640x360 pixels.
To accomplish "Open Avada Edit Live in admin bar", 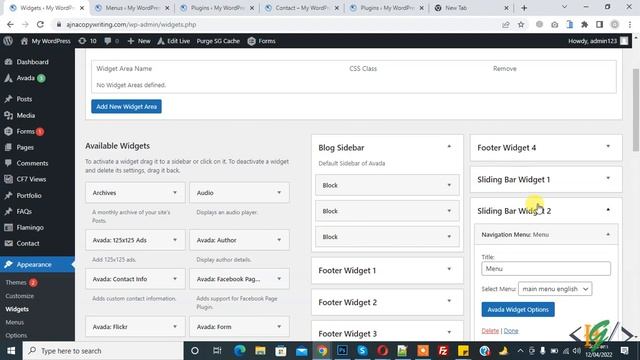I will click(173, 41).
